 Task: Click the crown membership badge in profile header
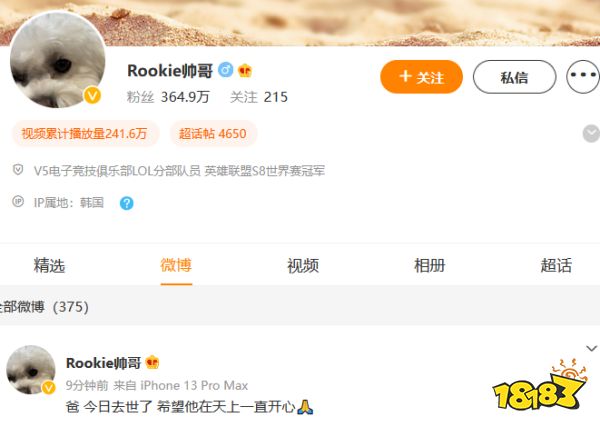245,71
